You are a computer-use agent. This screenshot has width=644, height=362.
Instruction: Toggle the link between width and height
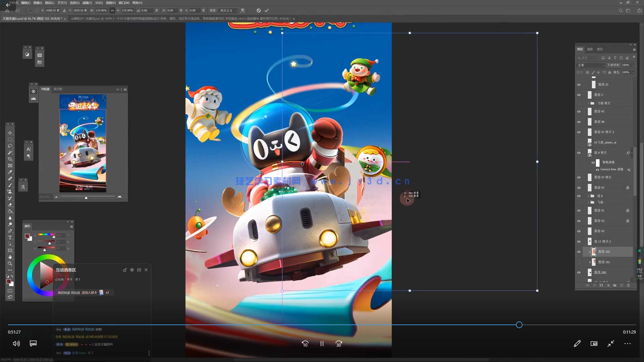112,10
